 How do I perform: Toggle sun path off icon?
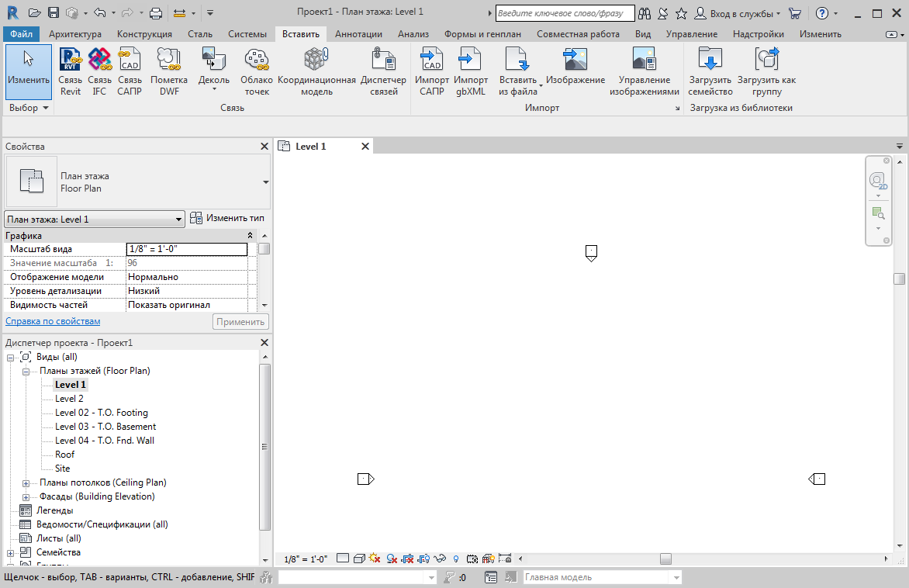point(375,559)
